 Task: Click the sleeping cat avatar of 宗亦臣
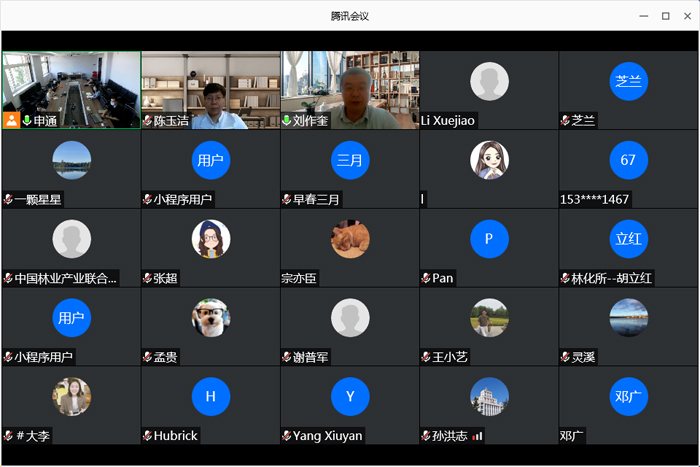tap(350, 239)
